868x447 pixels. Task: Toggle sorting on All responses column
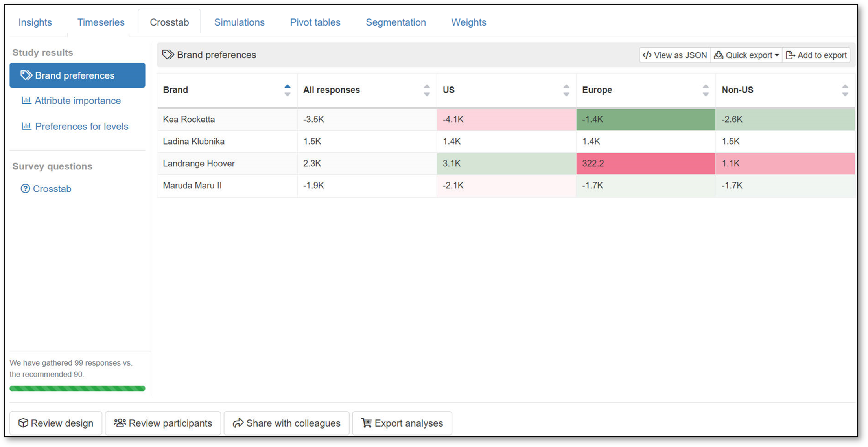tap(427, 90)
